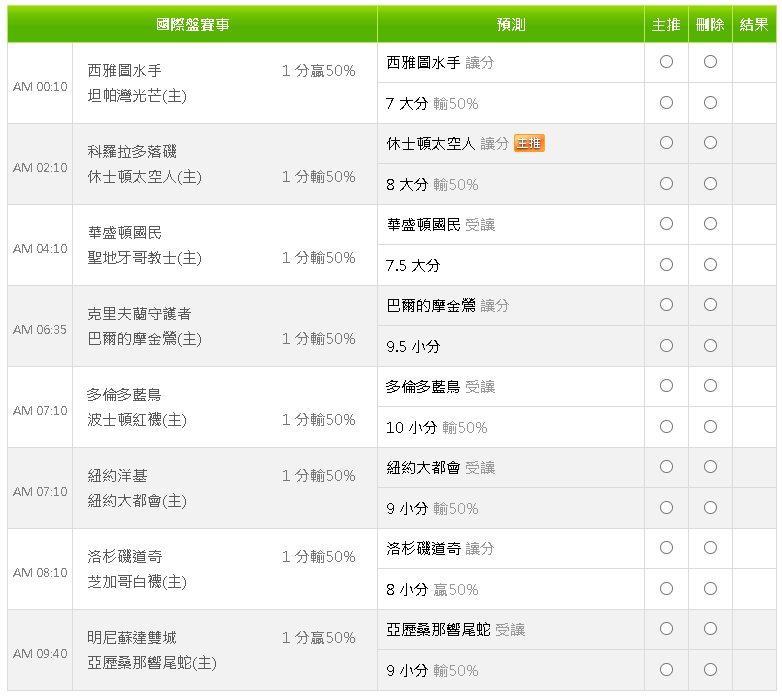The height and width of the screenshot is (696, 782).
Task: Click the AM 04:10 game time
Action: coord(40,249)
